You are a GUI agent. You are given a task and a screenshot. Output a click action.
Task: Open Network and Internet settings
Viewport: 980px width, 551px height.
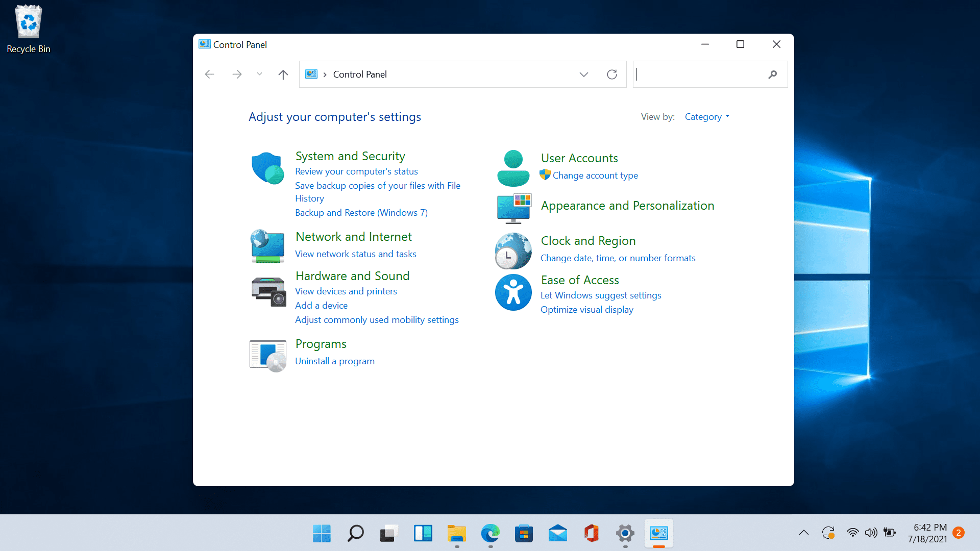click(353, 236)
